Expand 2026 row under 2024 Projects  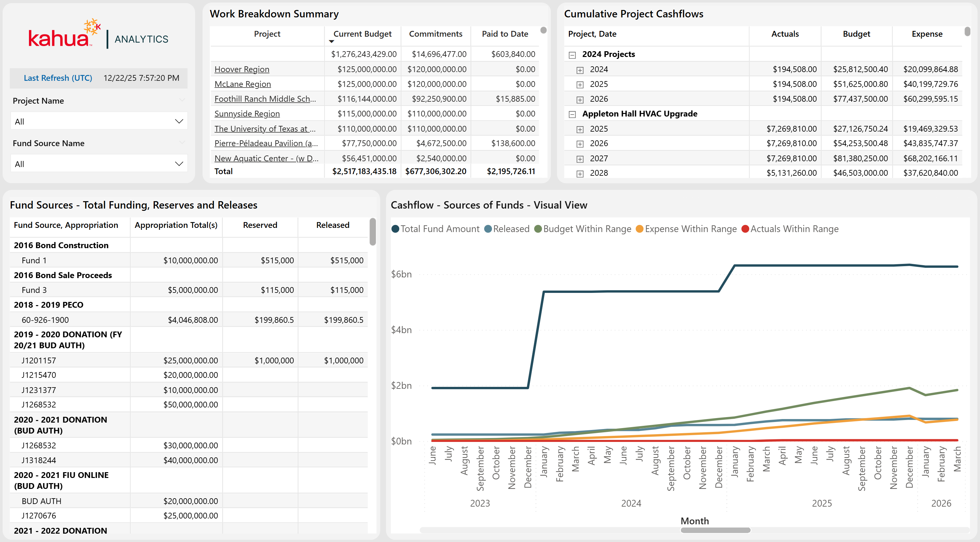click(580, 100)
